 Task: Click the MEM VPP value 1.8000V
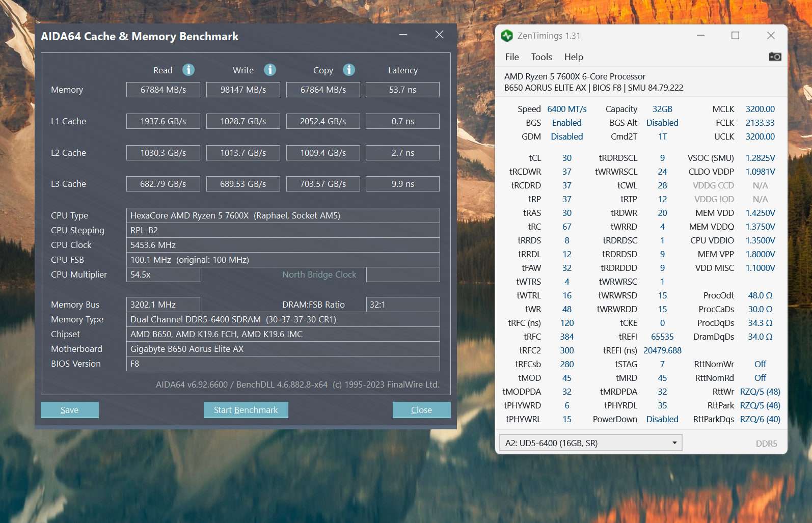(760, 254)
